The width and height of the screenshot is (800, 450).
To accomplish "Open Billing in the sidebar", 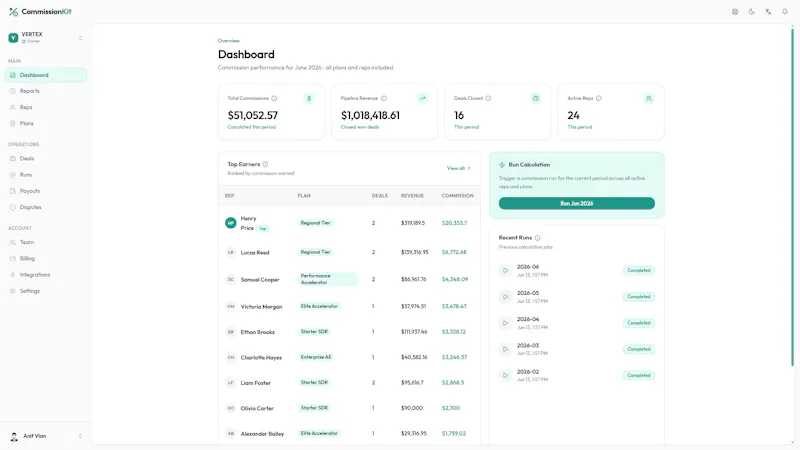I will point(45,259).
